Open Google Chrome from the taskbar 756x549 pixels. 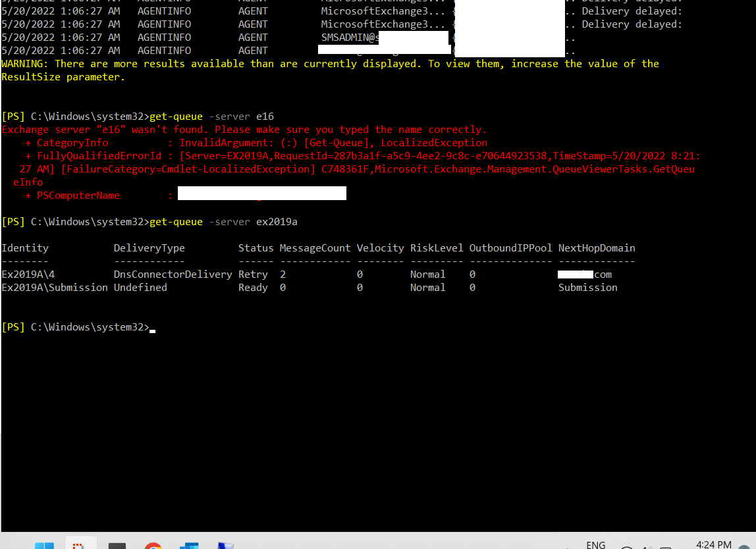point(153,546)
